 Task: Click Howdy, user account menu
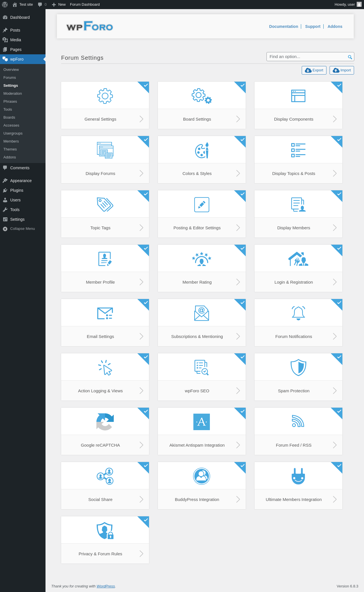(348, 5)
